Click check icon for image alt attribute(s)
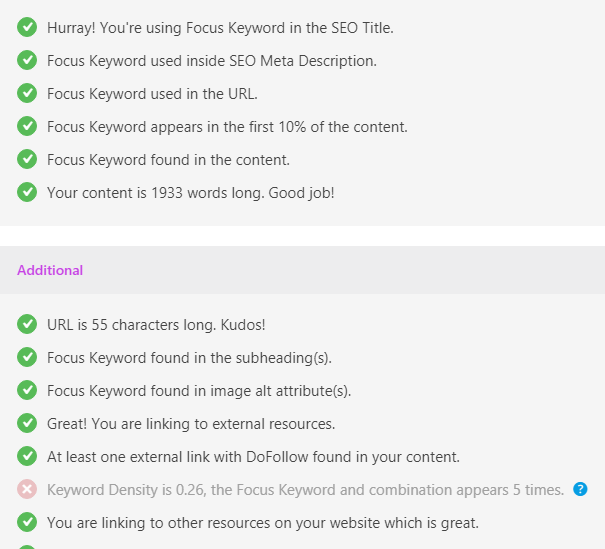This screenshot has height=549, width=605. click(28, 391)
